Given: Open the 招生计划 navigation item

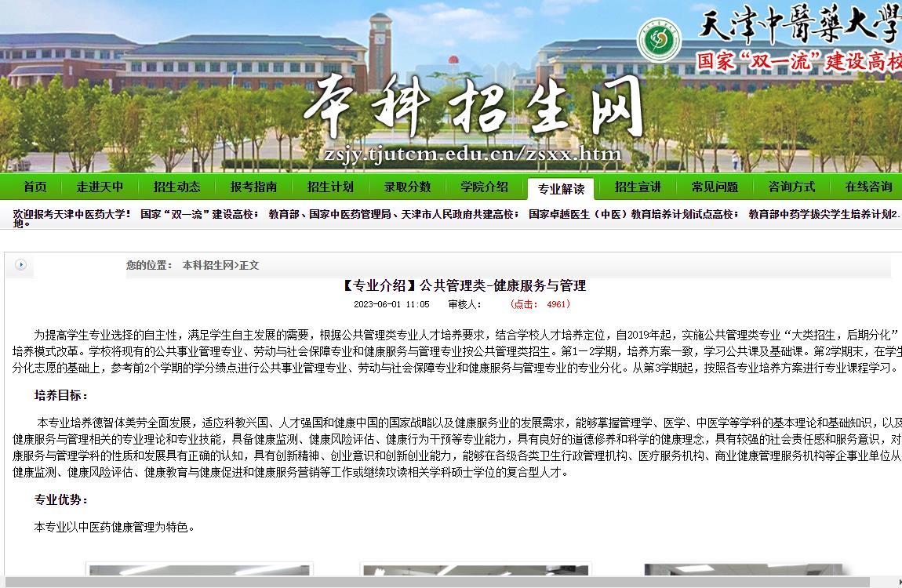Looking at the screenshot, I should click(330, 187).
